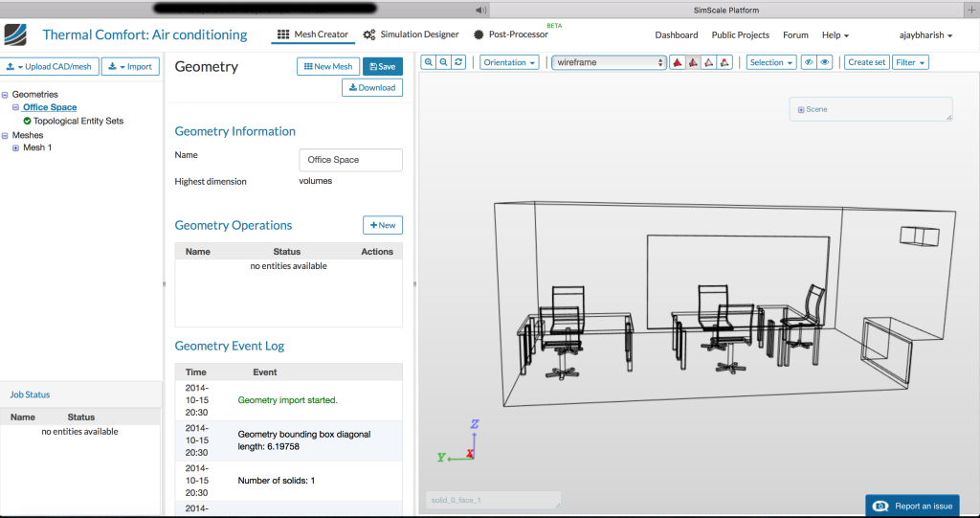Click the 'volumes' highest dimension value

click(x=316, y=181)
